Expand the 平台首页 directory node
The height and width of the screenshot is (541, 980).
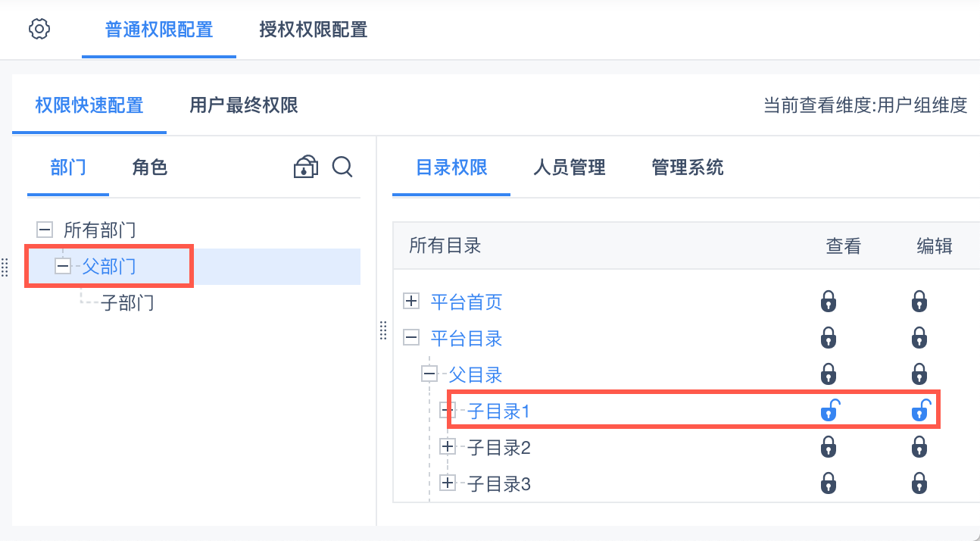[x=411, y=302]
